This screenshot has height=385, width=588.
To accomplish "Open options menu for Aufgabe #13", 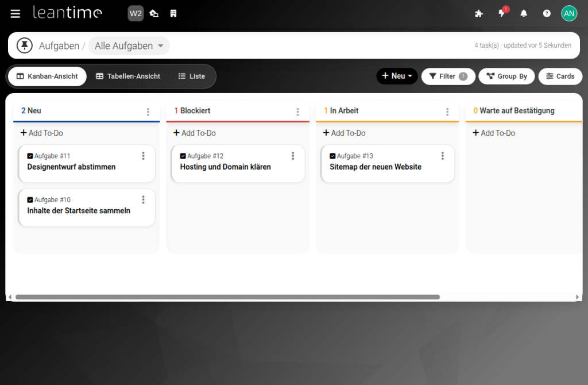I will tap(443, 156).
